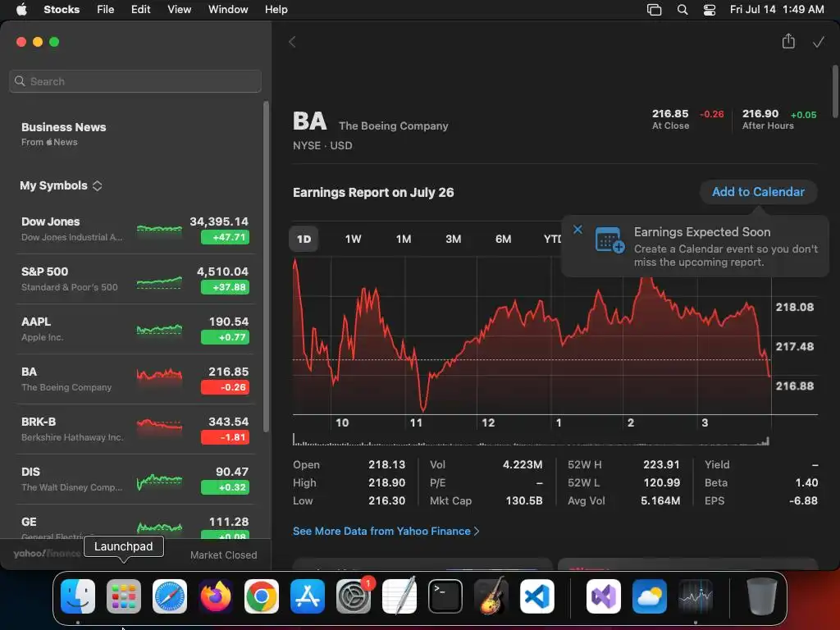Image resolution: width=840 pixels, height=630 pixels.
Task: Open Finder from the dock
Action: (x=78, y=596)
